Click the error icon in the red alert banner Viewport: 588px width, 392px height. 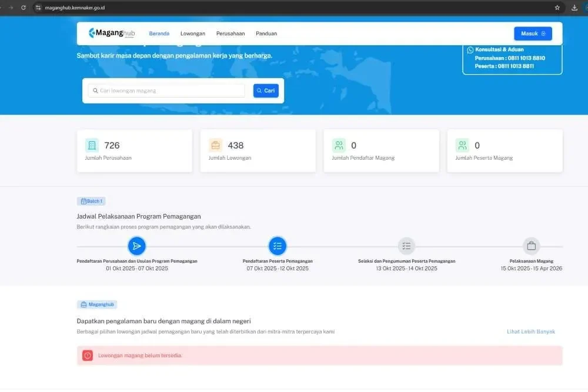[87, 355]
